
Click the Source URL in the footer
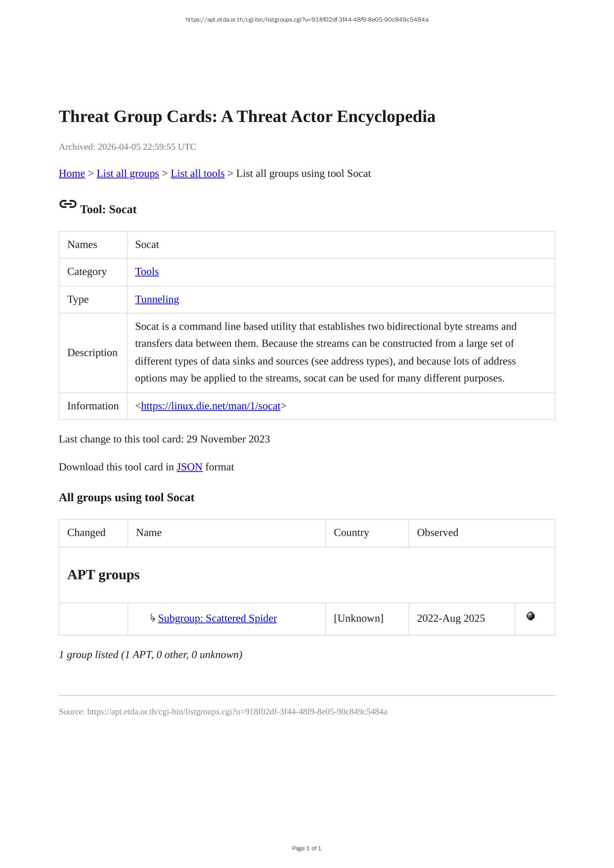(x=237, y=712)
